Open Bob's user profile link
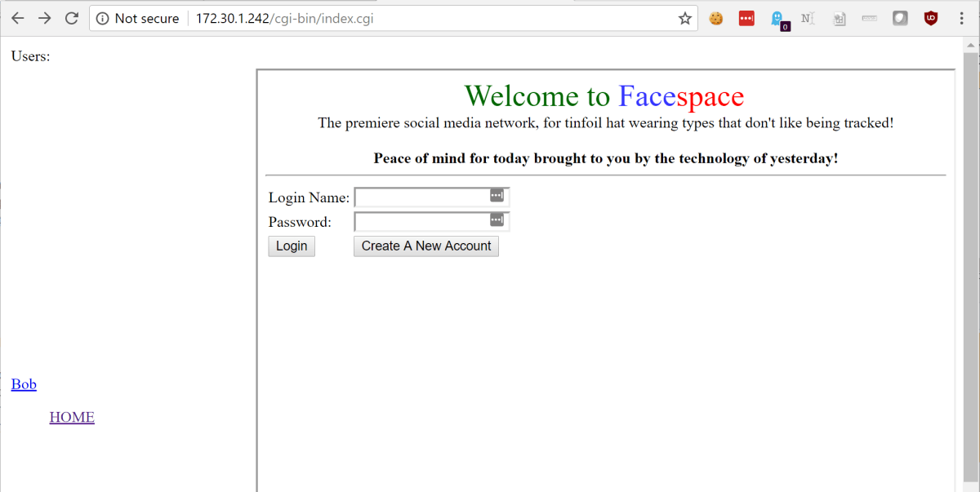 click(24, 384)
